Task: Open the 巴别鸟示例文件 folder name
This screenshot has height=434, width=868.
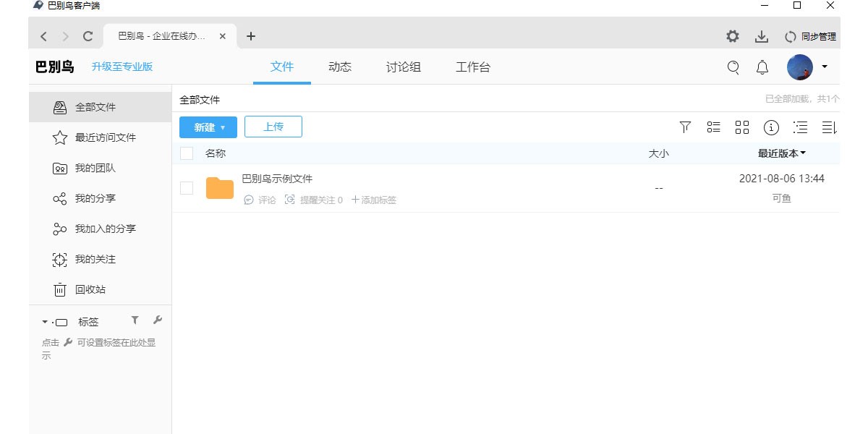Action: (x=277, y=179)
